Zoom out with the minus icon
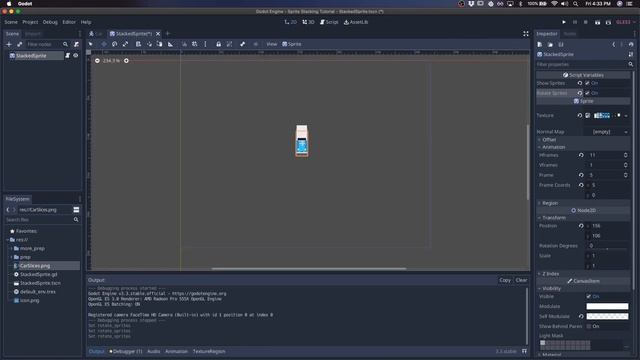Viewport: 640px width, 360px height. (97, 61)
